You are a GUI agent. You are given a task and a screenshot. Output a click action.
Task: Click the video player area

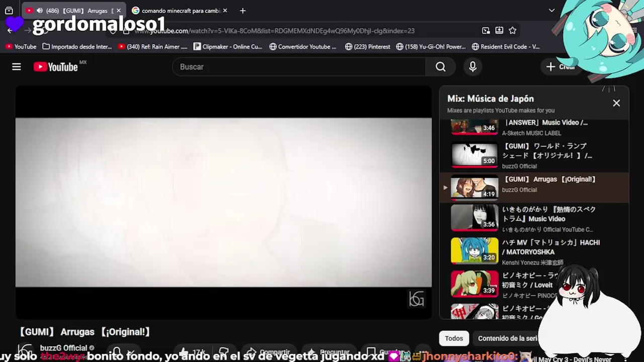(x=223, y=202)
